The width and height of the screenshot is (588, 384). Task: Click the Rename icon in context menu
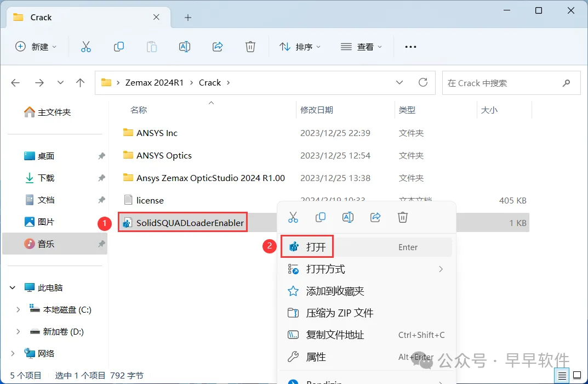click(x=347, y=217)
